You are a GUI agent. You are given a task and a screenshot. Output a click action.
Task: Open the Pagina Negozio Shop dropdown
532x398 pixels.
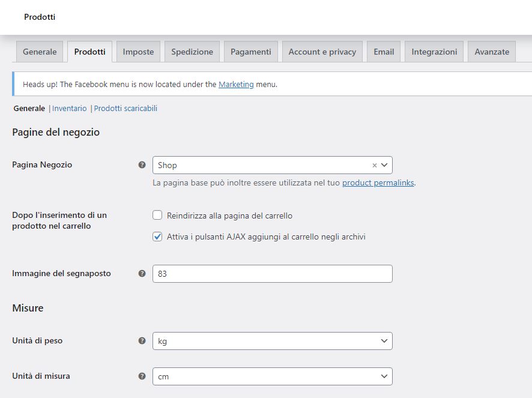coord(264,165)
